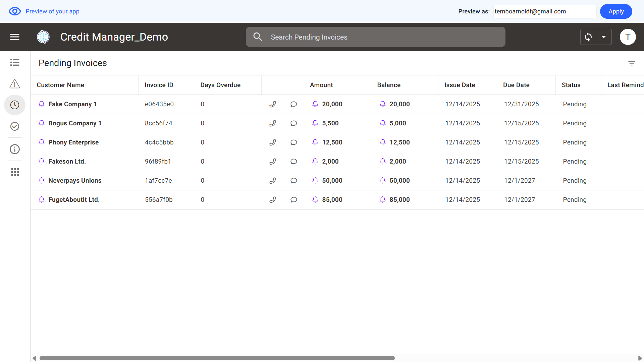Screen dimensions: 644x362
Task: Open the Neverpays Unions invoice row
Action: (x=75, y=181)
